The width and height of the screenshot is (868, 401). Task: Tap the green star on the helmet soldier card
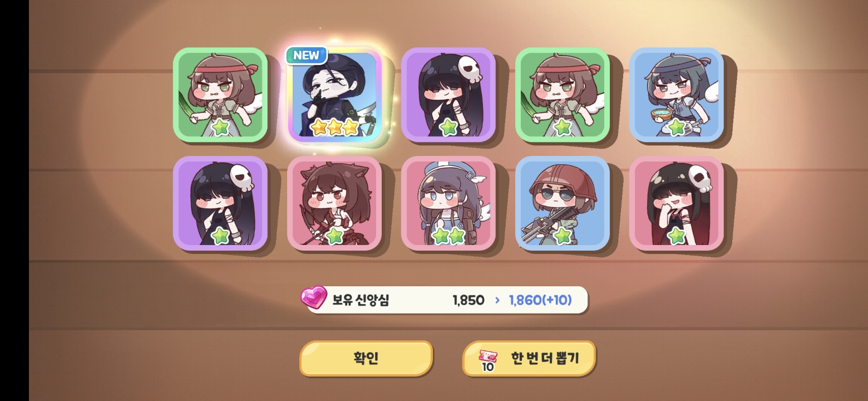click(563, 236)
